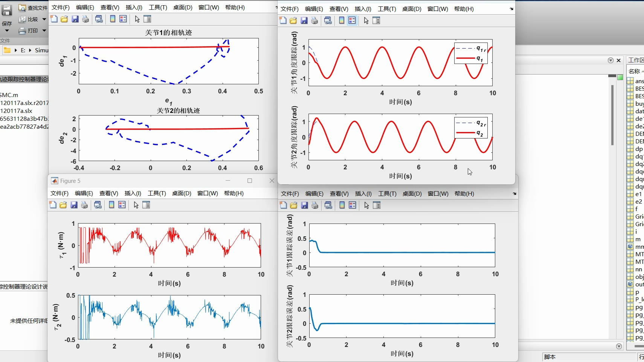
Task: Open 工具(T) menu in angle tracking figure
Action: click(x=387, y=9)
